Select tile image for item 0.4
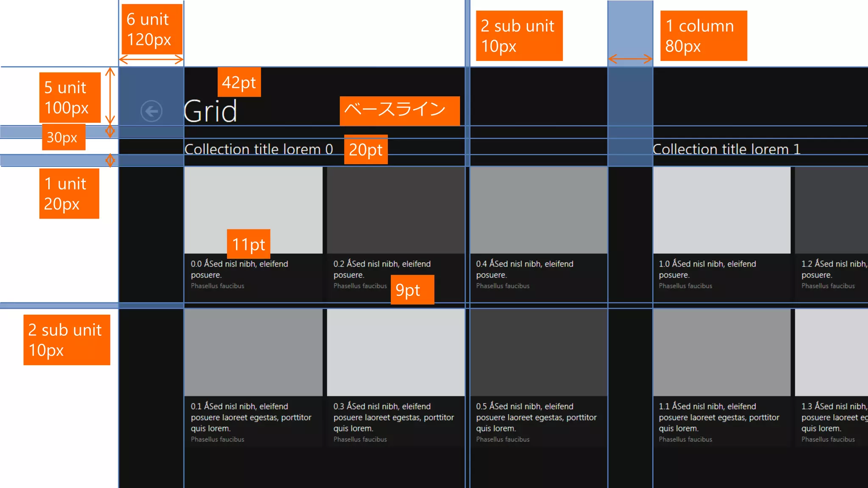 tap(538, 210)
